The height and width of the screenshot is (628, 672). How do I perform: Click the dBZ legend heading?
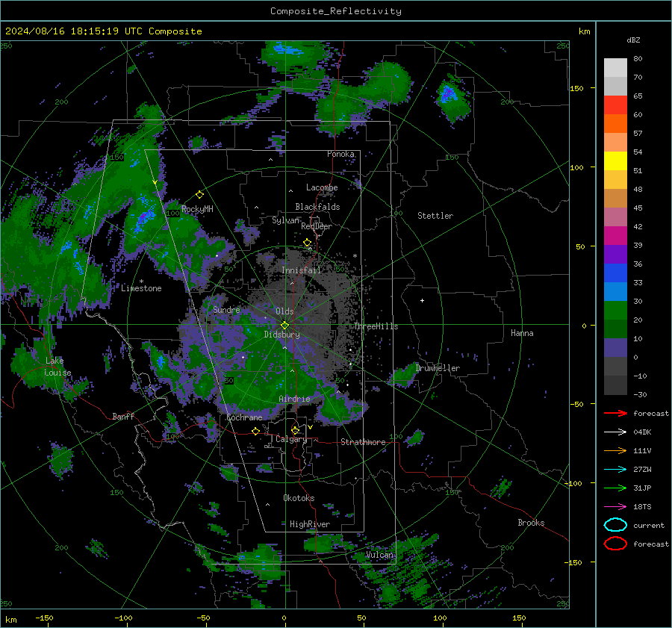(x=633, y=40)
